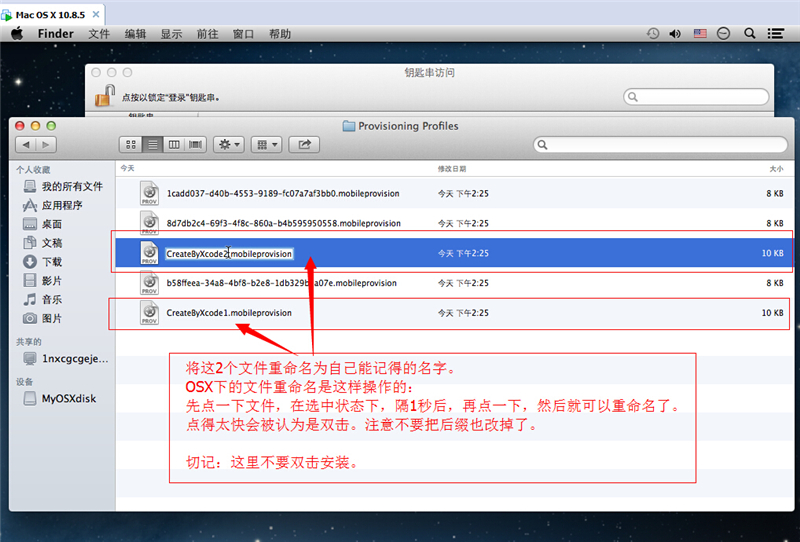This screenshot has width=800, height=542.
Task: Open the 前往 menu
Action: [x=207, y=34]
